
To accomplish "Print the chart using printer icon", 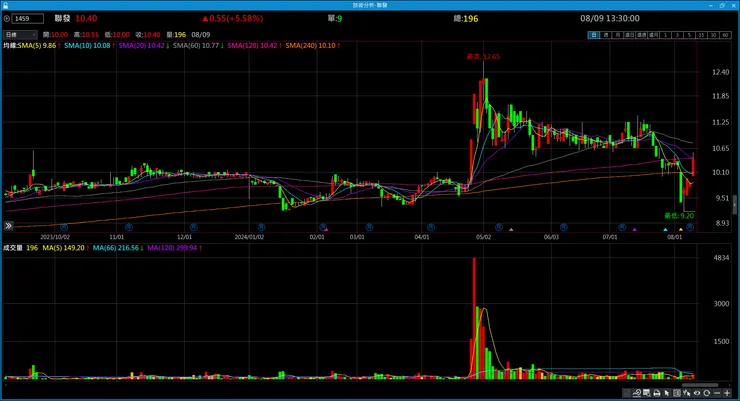I will pos(656,393).
